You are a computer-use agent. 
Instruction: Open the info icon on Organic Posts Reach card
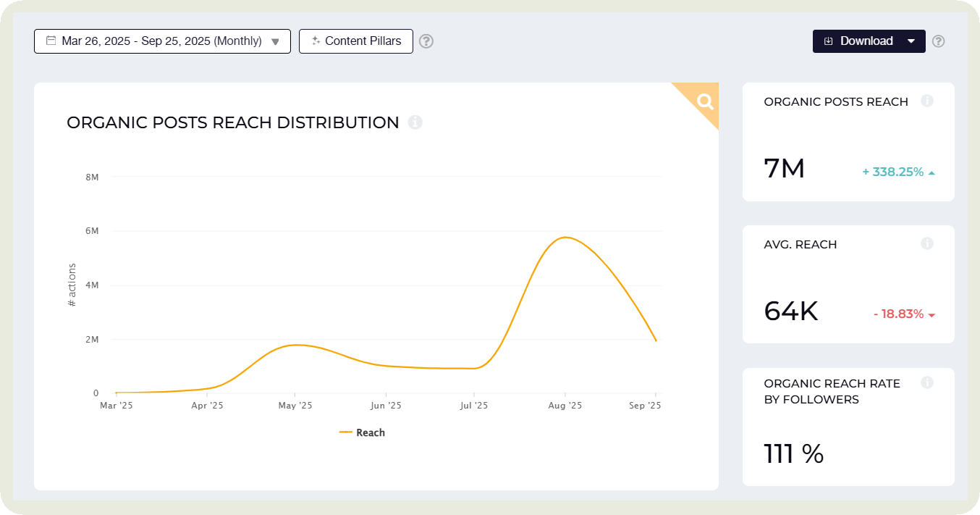click(927, 101)
